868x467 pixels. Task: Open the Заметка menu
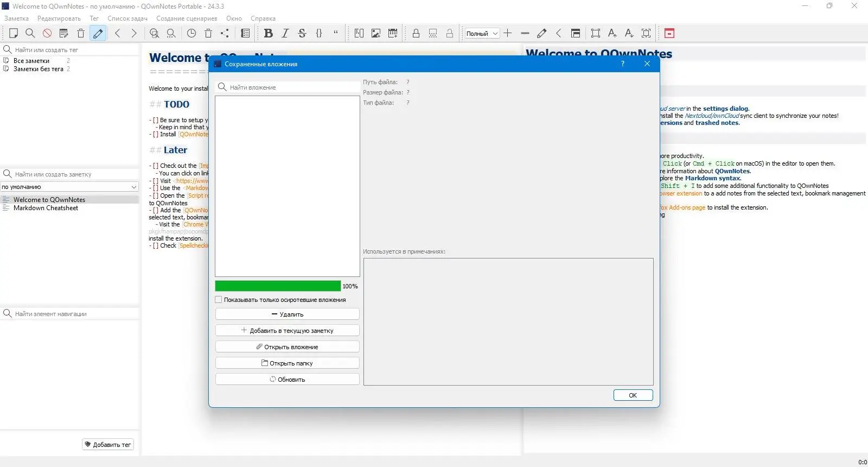point(16,18)
